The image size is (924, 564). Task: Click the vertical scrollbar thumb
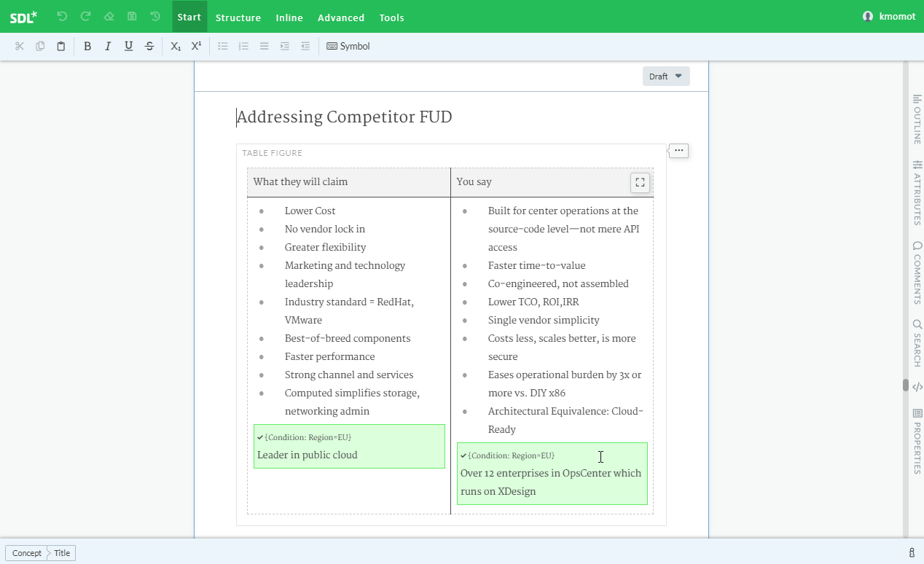(x=906, y=385)
